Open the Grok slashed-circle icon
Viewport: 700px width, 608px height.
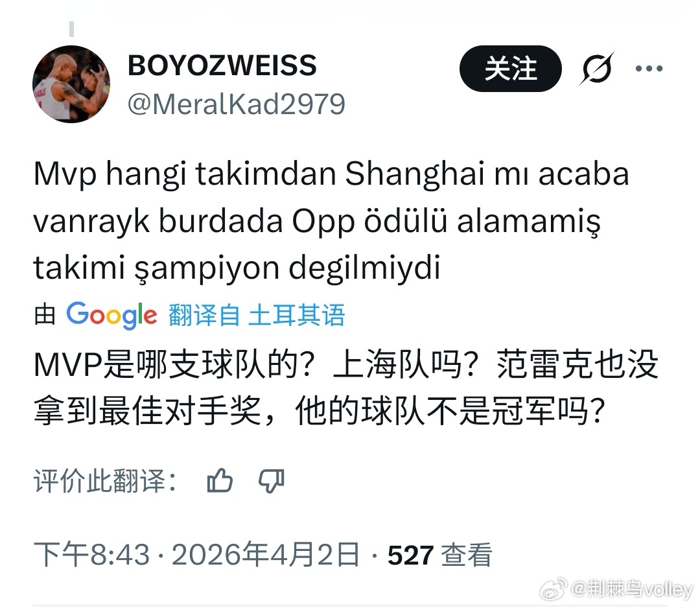[x=596, y=69]
